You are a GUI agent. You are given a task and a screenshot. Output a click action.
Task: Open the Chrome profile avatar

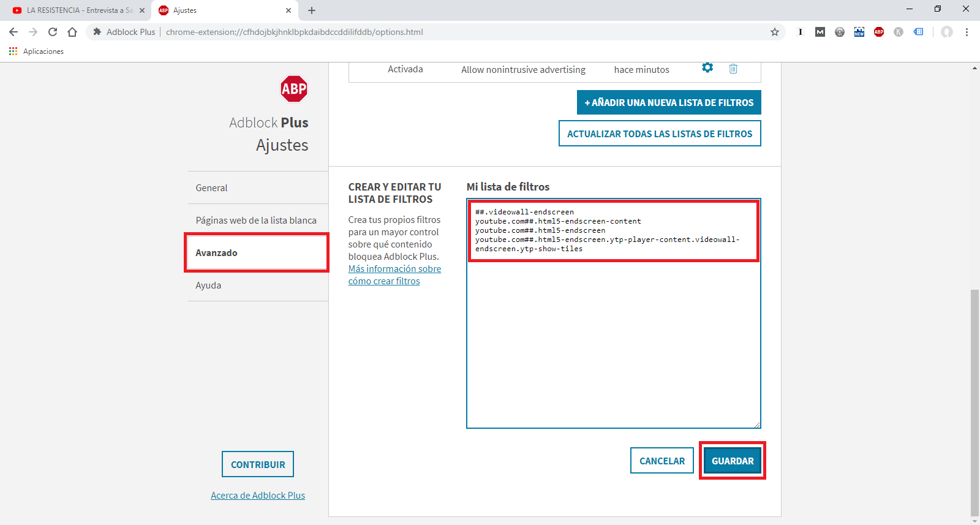coord(947,32)
